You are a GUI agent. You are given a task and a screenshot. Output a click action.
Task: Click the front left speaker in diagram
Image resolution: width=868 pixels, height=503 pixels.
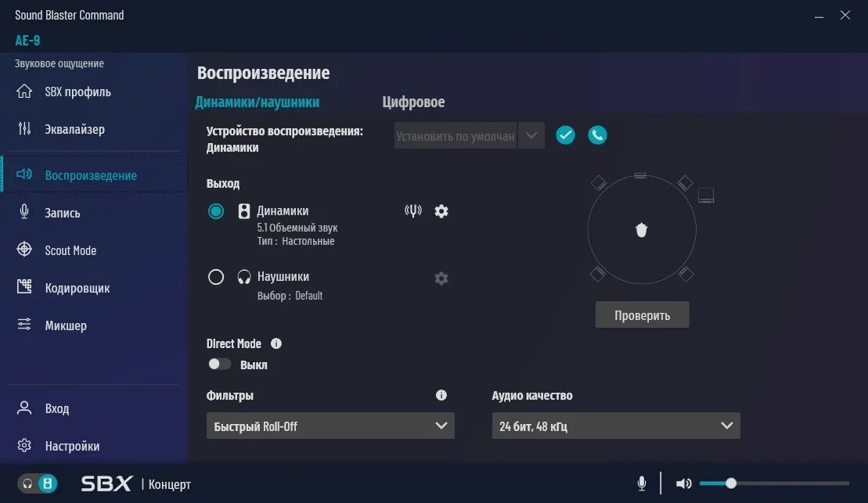(x=599, y=182)
